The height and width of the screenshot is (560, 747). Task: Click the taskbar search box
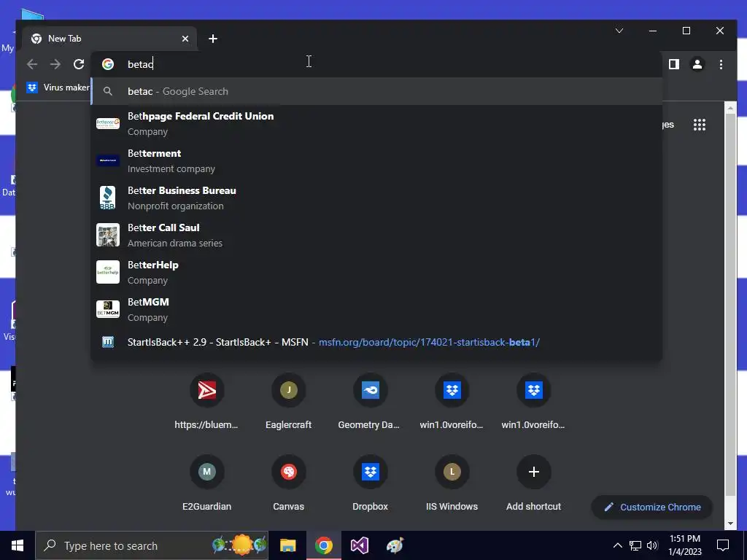click(x=152, y=545)
